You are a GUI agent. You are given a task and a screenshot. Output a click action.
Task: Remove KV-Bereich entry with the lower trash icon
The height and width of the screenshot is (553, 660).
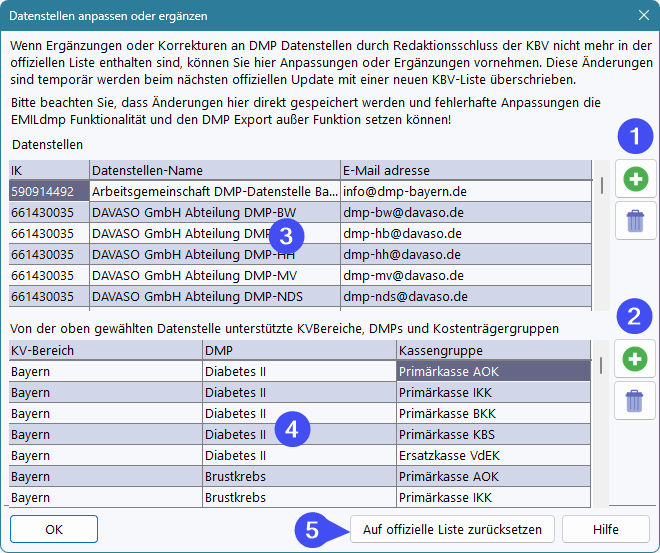(x=635, y=400)
